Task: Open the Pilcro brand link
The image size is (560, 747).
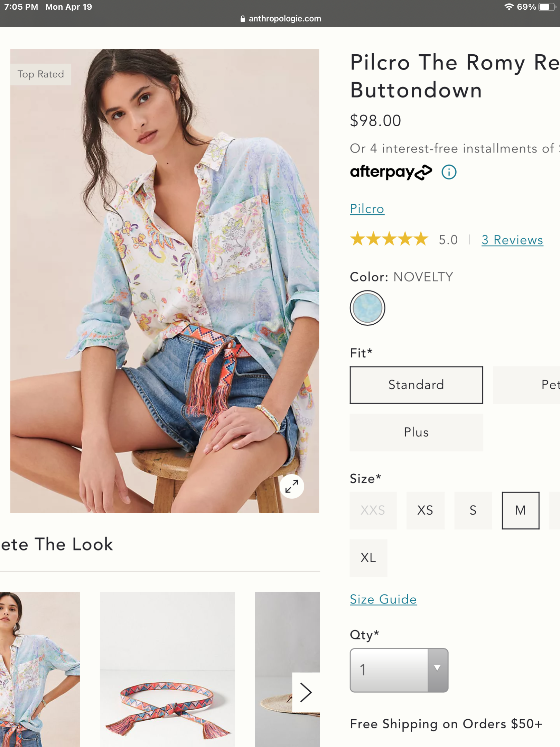Action: (x=367, y=209)
